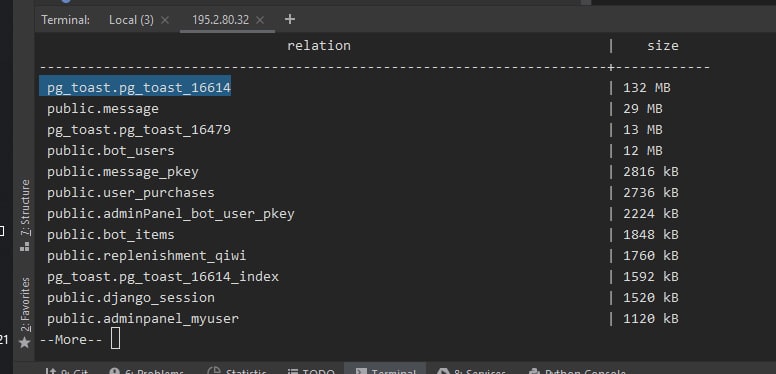Click the 1760 kB size value
The image size is (776, 374).
(651, 256)
